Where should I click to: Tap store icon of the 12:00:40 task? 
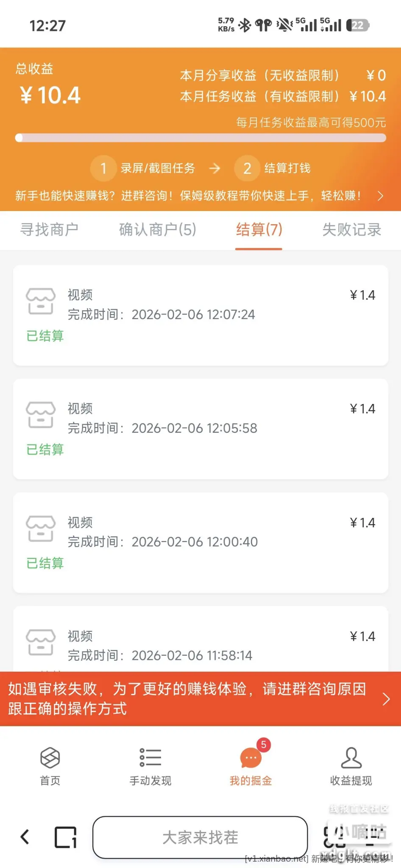[41, 529]
